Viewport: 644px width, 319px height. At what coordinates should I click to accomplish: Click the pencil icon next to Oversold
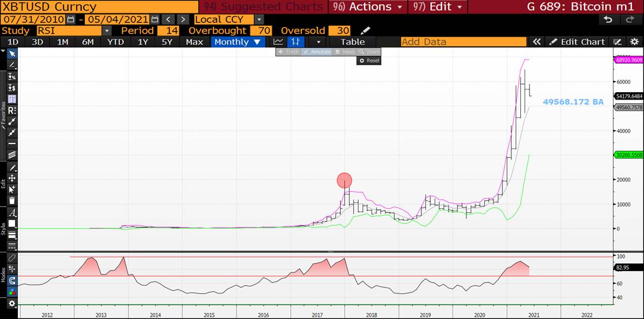pyautogui.click(x=365, y=31)
